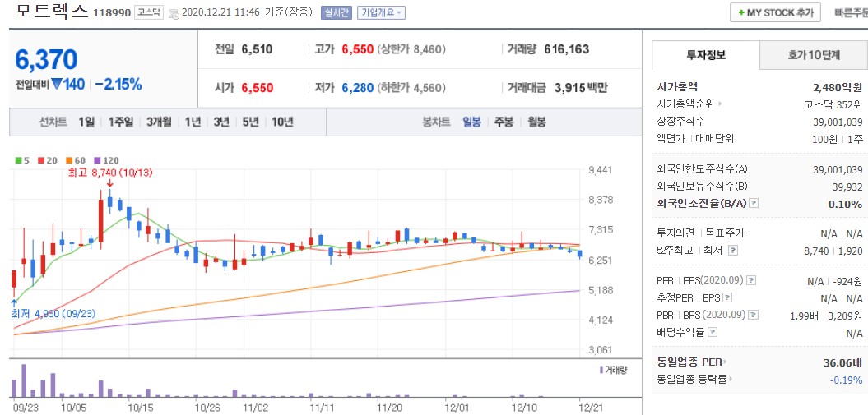Click the stock code 118990
868x415 pixels.
click(x=113, y=12)
